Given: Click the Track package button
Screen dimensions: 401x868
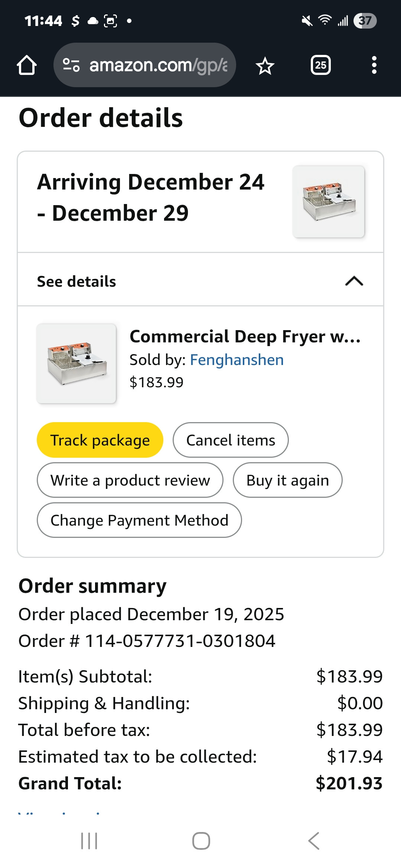Looking at the screenshot, I should (100, 440).
